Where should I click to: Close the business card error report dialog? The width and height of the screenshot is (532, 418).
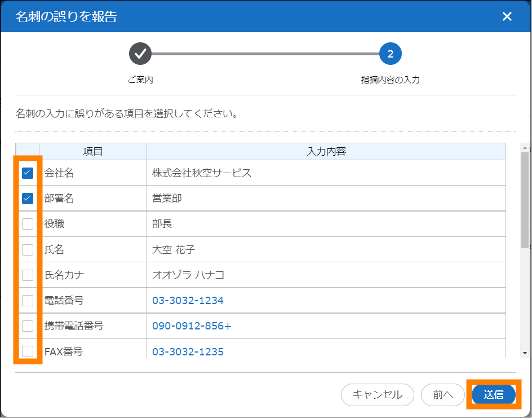click(507, 16)
